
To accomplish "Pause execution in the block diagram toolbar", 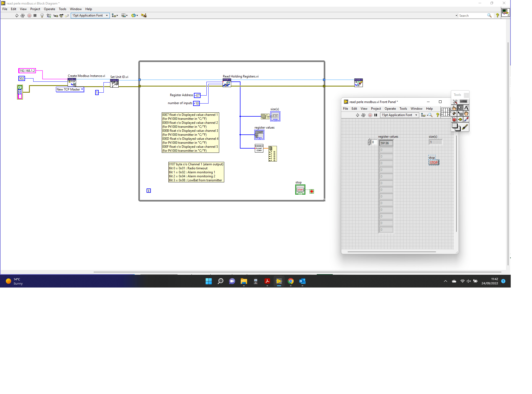I will (x=35, y=15).
